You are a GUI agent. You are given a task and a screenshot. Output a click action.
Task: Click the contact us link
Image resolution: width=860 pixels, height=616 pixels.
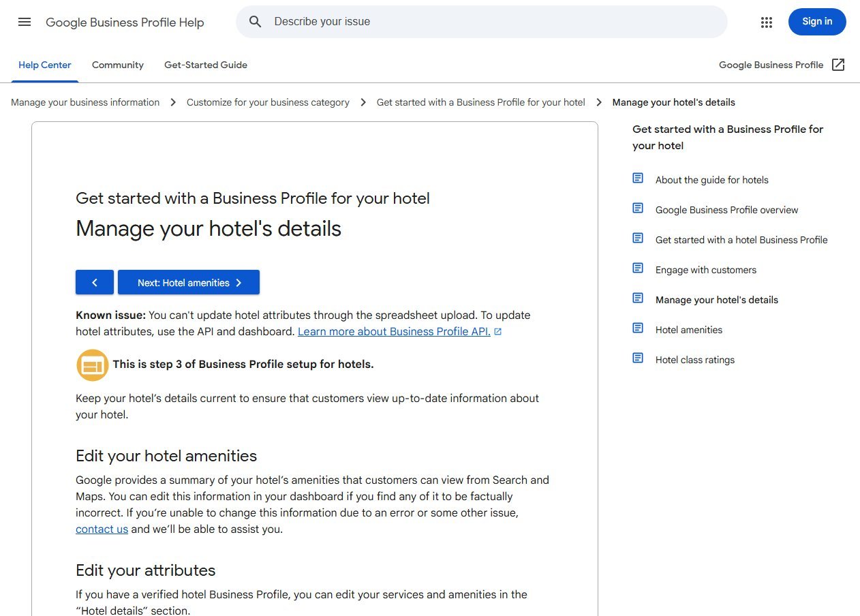tap(102, 529)
